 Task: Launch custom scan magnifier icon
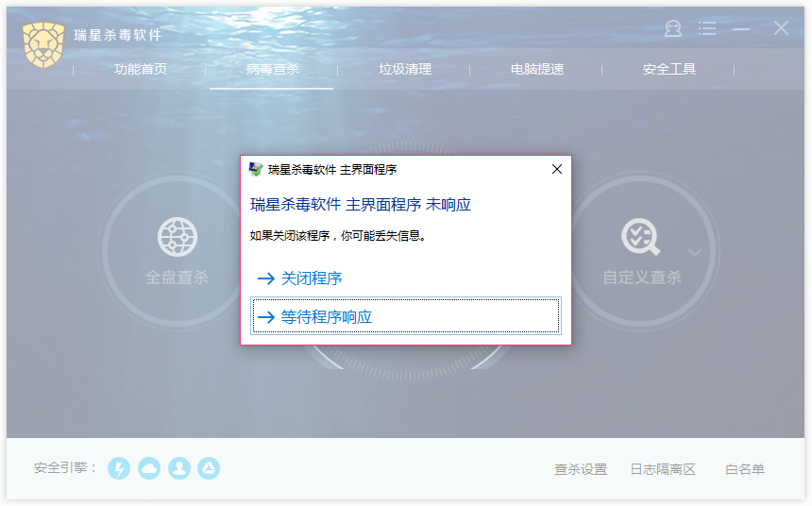tap(640, 237)
